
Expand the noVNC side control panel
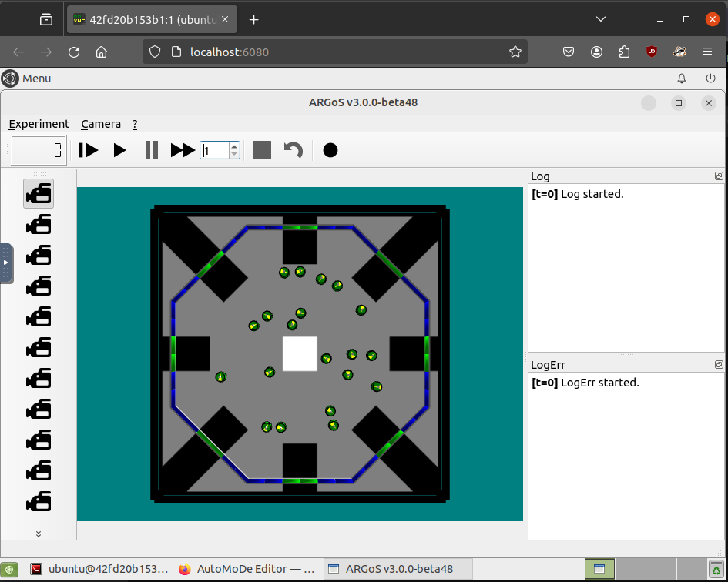tap(6, 263)
